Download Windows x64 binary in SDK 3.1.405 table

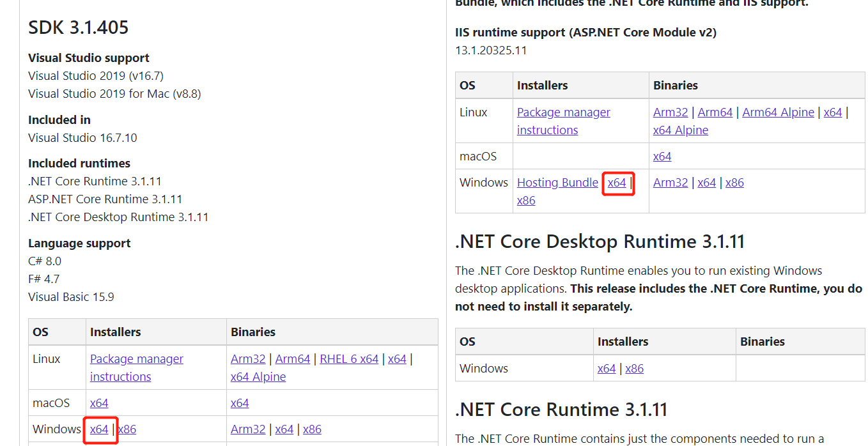coord(284,429)
